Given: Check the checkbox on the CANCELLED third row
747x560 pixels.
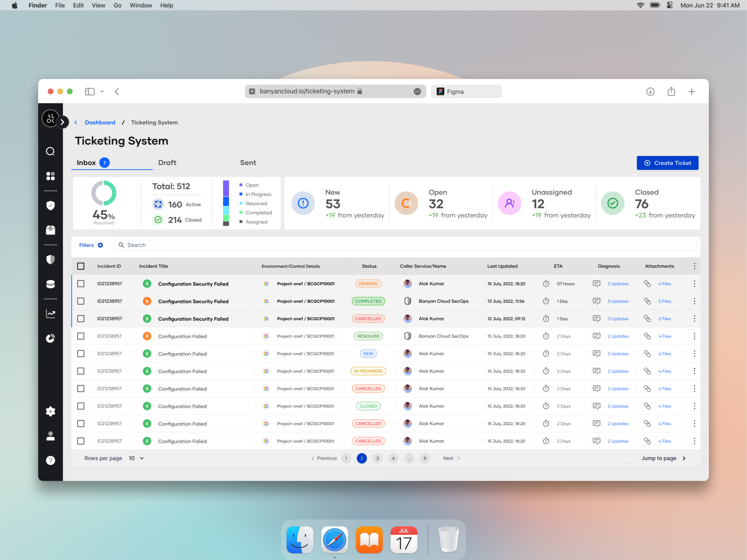Looking at the screenshot, I should (81, 318).
